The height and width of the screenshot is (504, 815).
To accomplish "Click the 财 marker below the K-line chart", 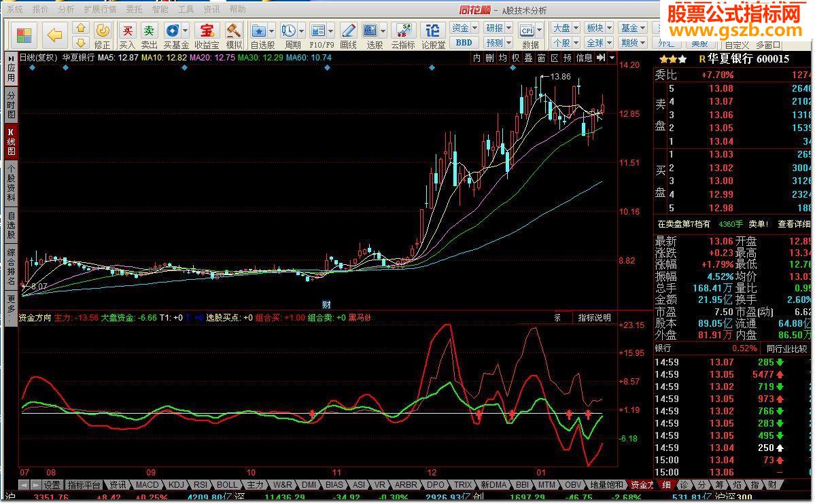I will pos(326,304).
